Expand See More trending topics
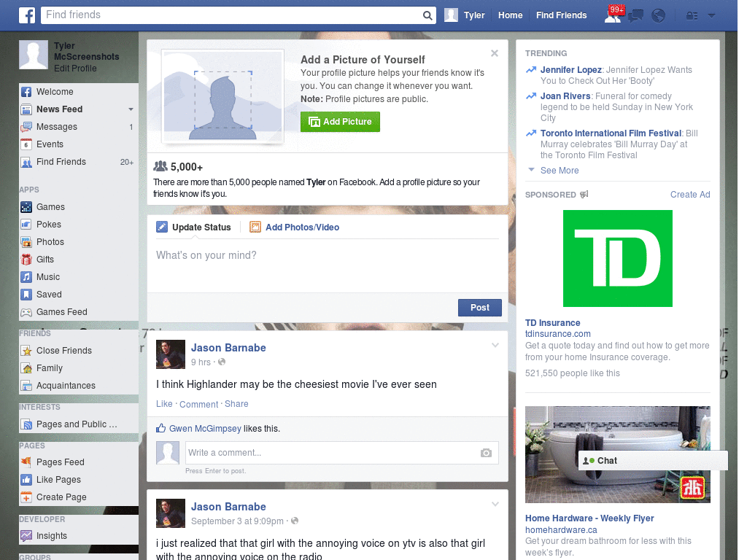 coord(560,171)
